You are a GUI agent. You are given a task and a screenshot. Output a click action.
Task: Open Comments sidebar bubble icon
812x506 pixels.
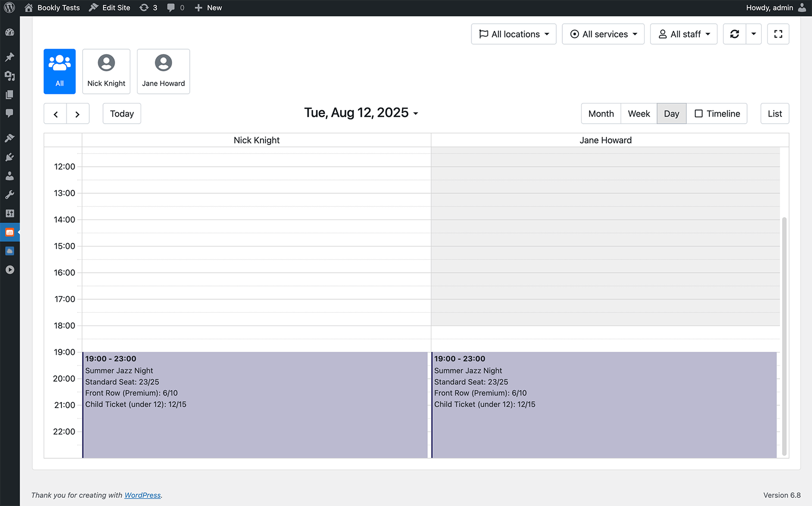pos(10,113)
